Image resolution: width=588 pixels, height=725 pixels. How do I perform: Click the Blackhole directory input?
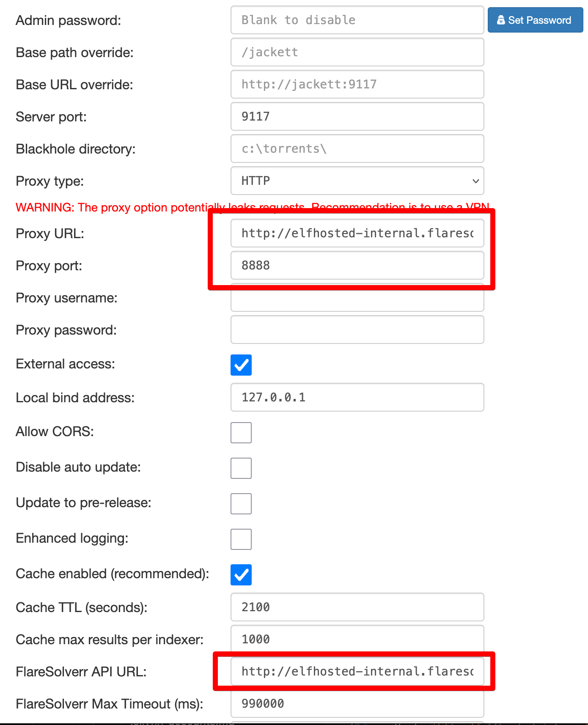357,148
